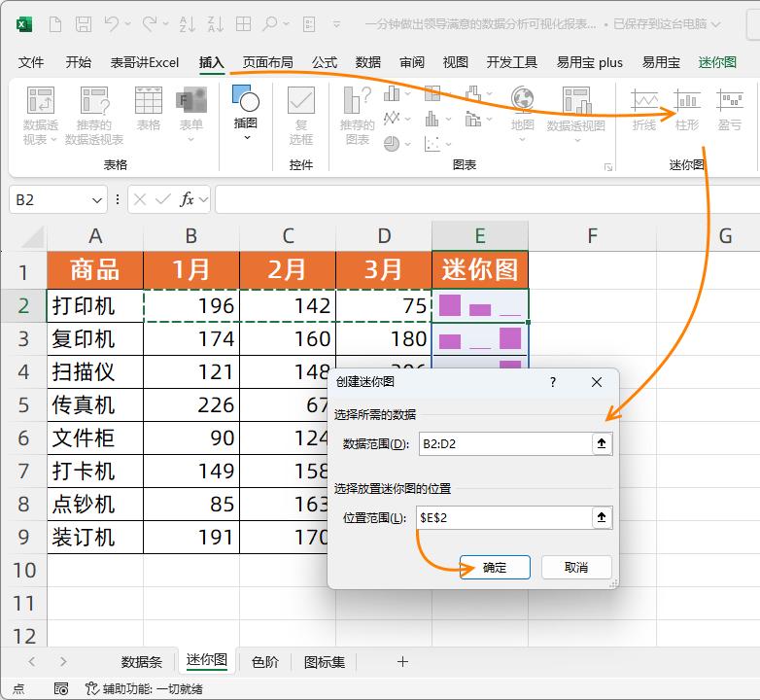This screenshot has width=760, height=700.
Task: Click the Save icon in title bar
Action: (x=84, y=24)
